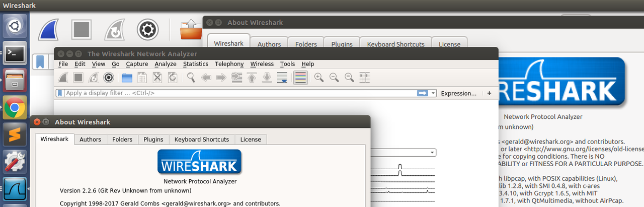Close capture file icon with X
The image size is (644, 207).
pyautogui.click(x=157, y=77)
